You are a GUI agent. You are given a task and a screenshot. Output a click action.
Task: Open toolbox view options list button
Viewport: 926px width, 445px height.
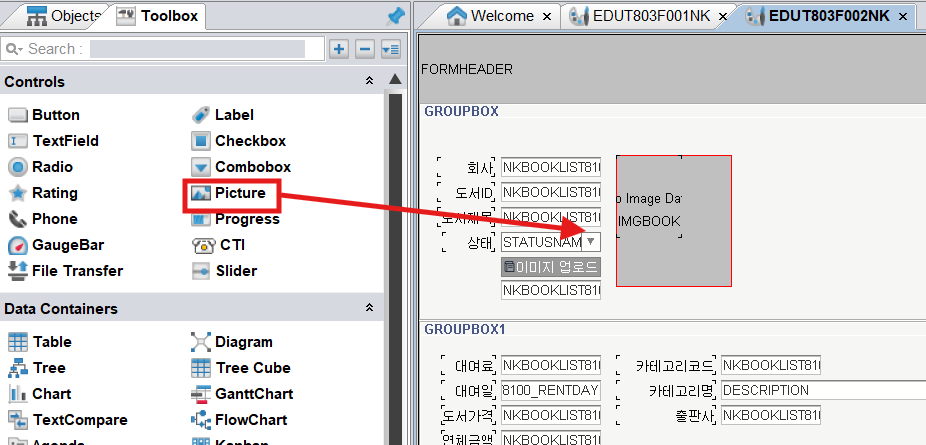pyautogui.click(x=391, y=49)
